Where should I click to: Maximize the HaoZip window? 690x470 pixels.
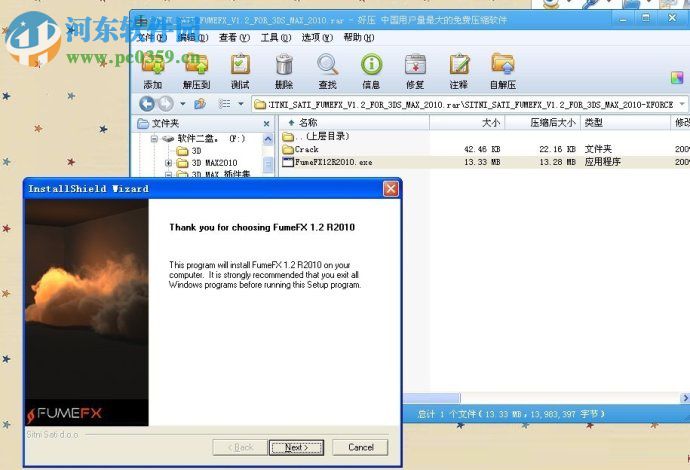click(x=646, y=18)
